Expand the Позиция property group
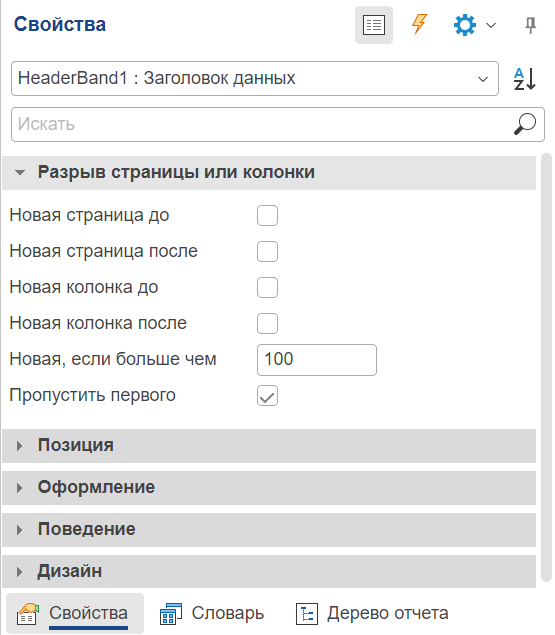The image size is (555, 635). 269,445
